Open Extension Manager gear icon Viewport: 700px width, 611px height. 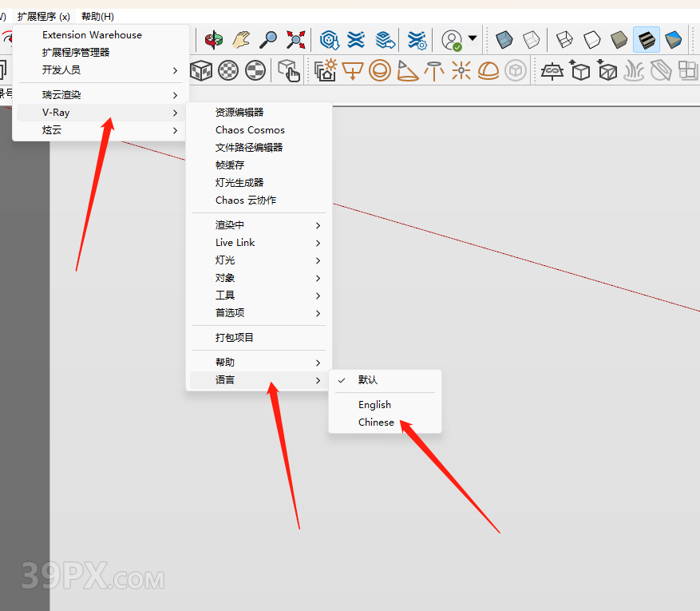[x=417, y=40]
